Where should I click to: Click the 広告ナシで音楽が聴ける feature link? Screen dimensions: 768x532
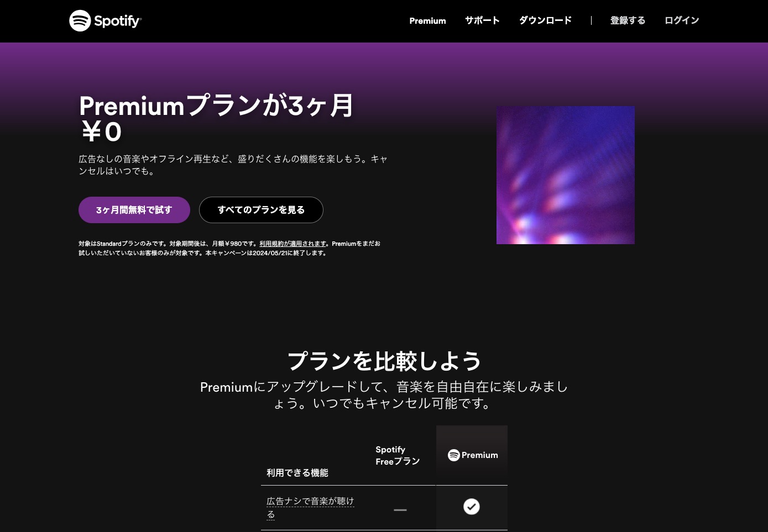(x=310, y=507)
